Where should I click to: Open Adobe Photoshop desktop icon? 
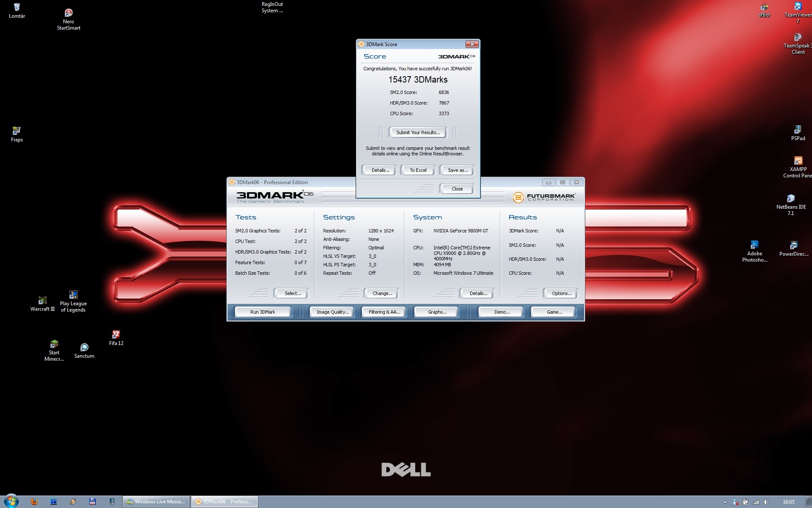pyautogui.click(x=754, y=251)
